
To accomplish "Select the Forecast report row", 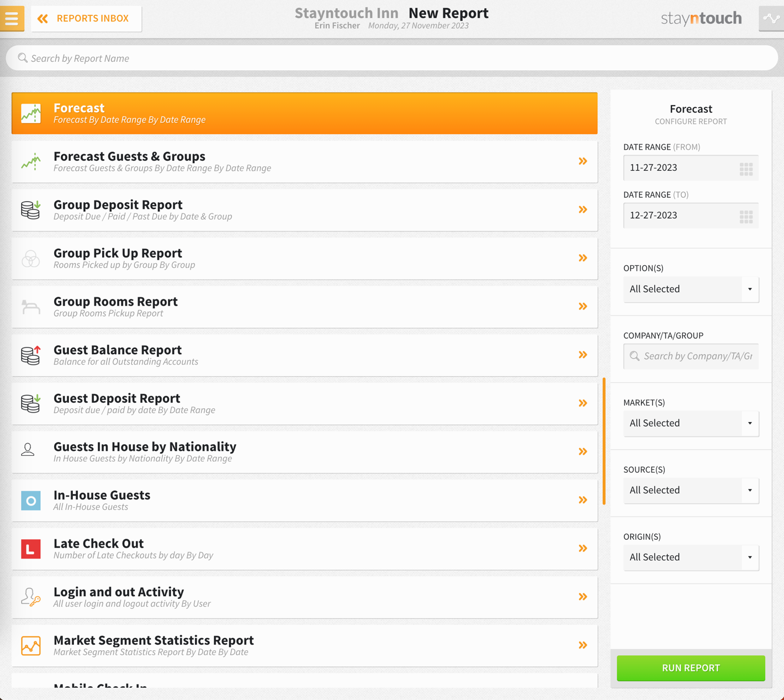I will coord(304,113).
